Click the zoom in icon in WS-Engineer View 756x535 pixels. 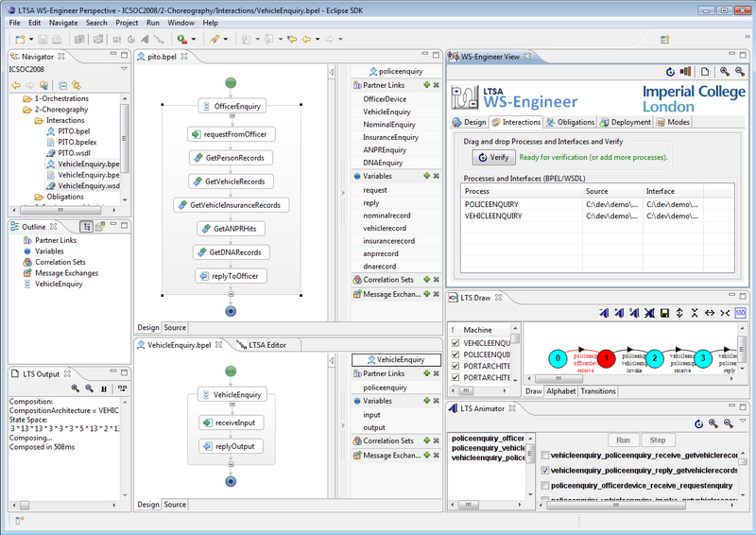725,72
